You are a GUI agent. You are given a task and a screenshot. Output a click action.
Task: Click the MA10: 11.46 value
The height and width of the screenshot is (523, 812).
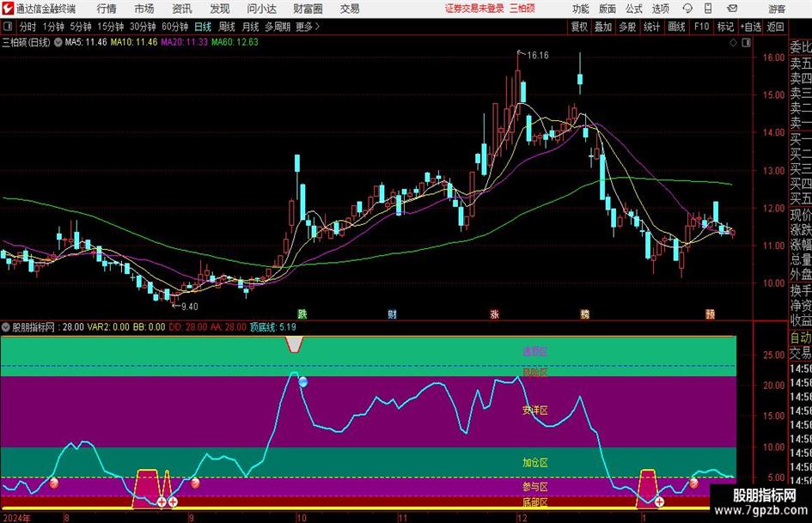tap(134, 42)
